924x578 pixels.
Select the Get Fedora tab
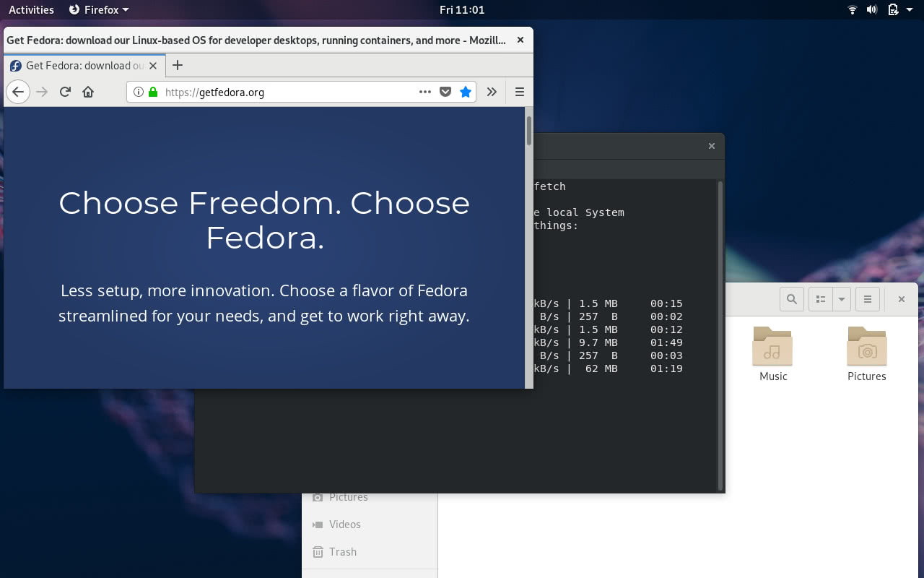[84, 65]
